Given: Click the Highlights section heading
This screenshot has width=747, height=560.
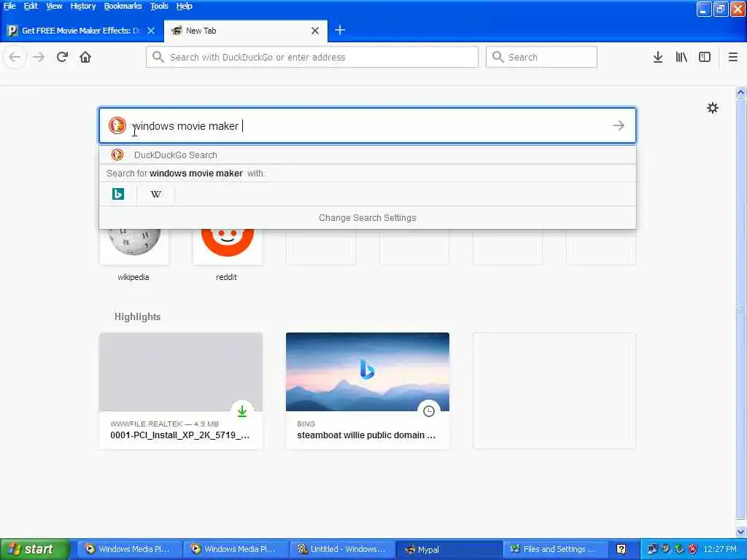Looking at the screenshot, I should coord(137,317).
